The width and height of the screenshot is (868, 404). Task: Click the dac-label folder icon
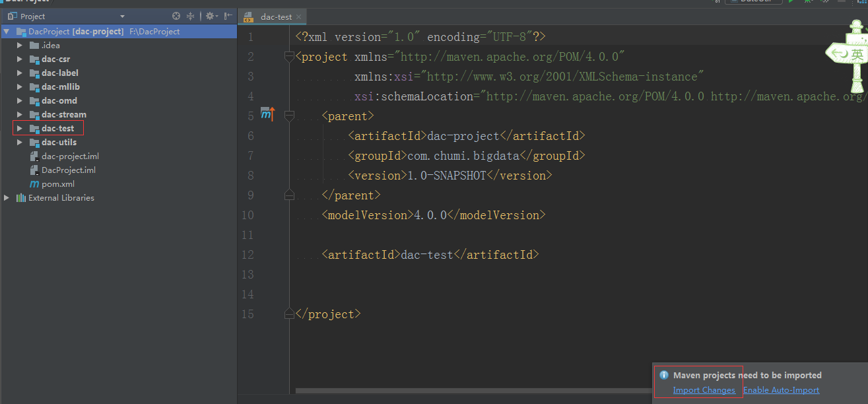(x=34, y=73)
